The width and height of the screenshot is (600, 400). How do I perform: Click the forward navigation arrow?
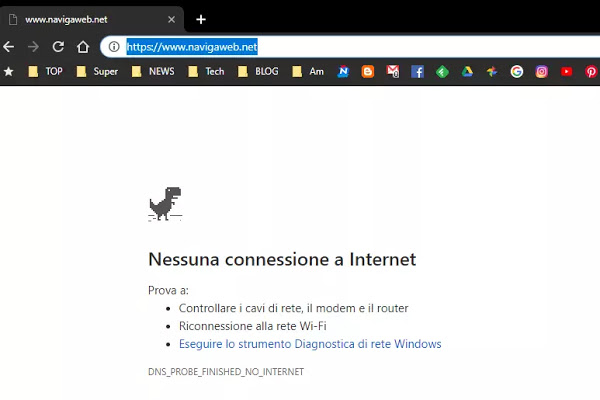pos(33,47)
